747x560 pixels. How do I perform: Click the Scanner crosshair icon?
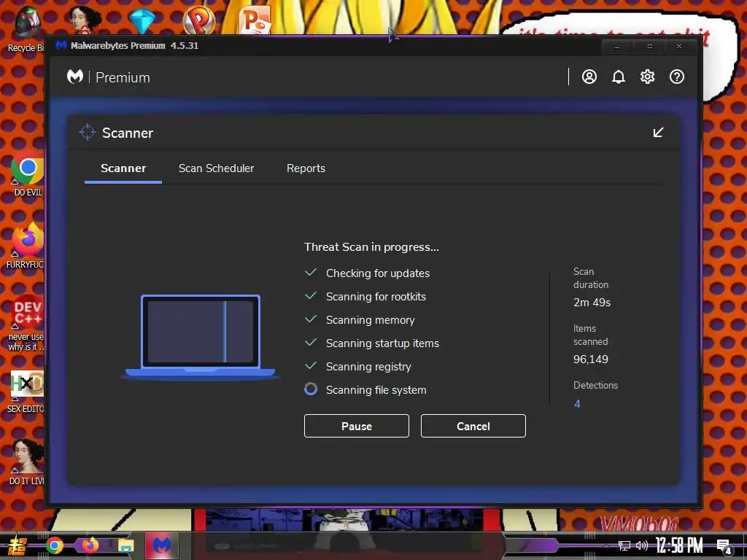pyautogui.click(x=88, y=133)
